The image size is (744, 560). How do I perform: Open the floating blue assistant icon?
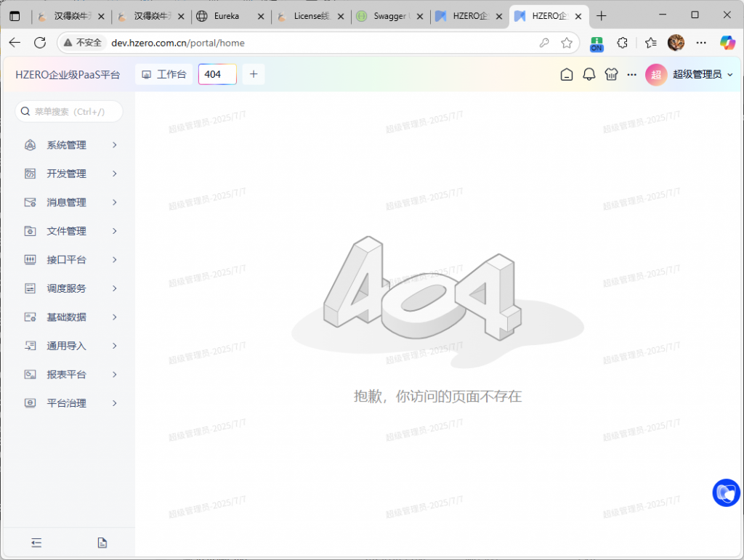[726, 492]
